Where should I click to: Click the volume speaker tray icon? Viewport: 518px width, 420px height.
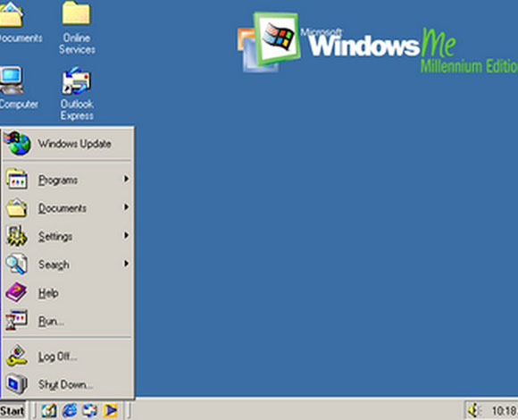click(x=473, y=411)
